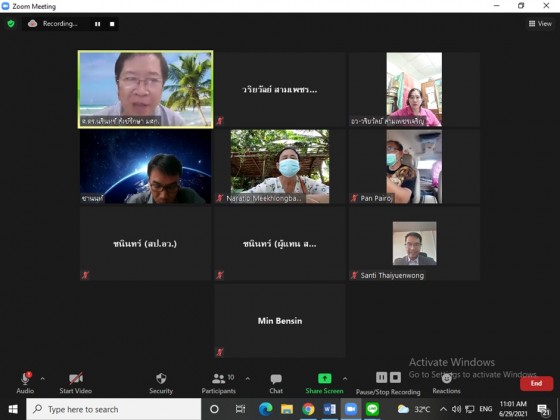The width and height of the screenshot is (560, 420).
Task: Click the green encryption shield icon
Action: click(x=11, y=24)
